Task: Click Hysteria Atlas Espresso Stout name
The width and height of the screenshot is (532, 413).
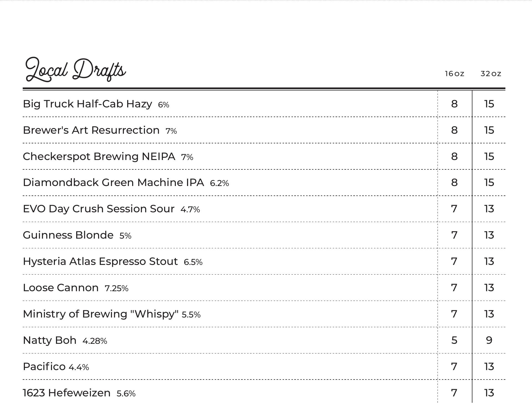Action: [x=100, y=262]
